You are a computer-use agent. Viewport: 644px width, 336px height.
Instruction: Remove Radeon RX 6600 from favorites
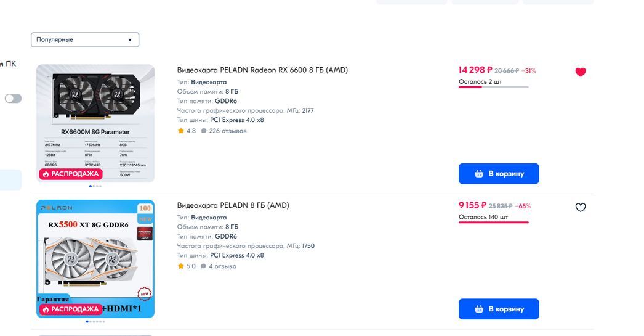coord(580,72)
